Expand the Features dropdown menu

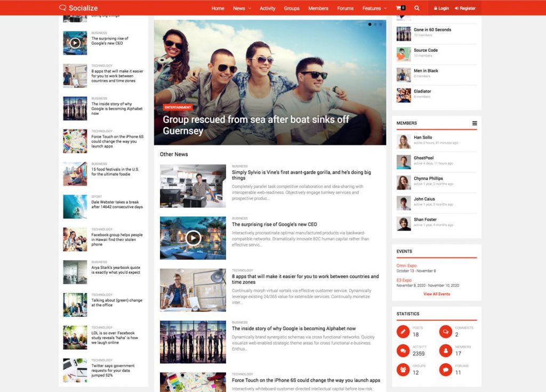point(374,9)
